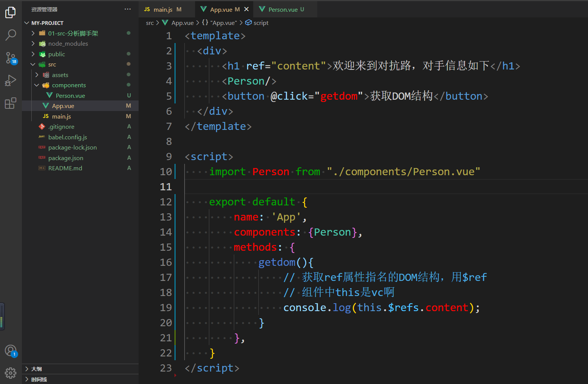This screenshot has width=588, height=384.
Task: Click the "./components/Person.vue" import path
Action: 403,172
